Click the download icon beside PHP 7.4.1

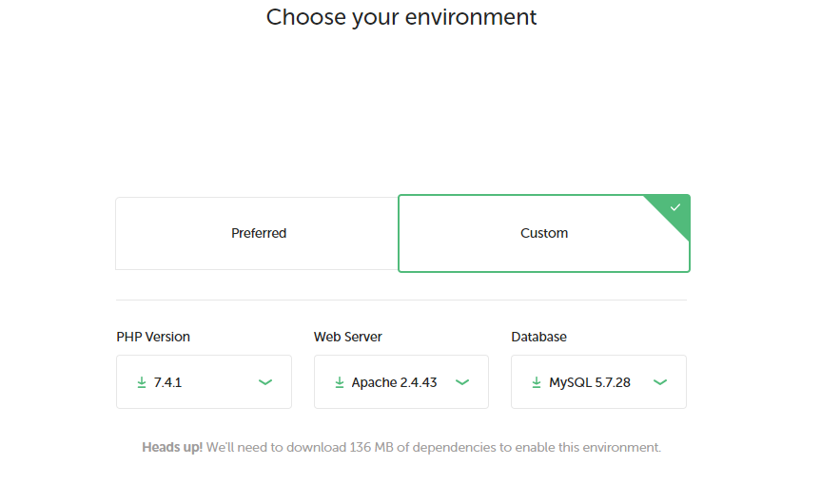(x=142, y=382)
